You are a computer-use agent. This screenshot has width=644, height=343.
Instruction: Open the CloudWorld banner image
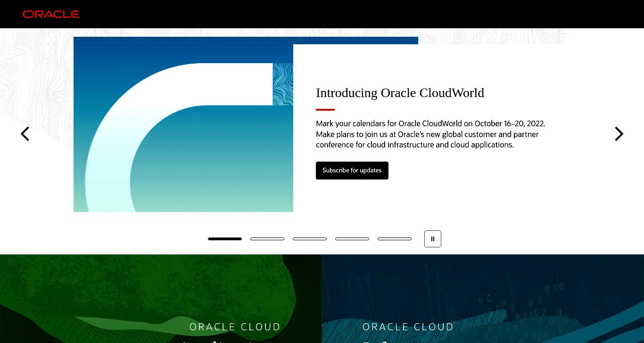(x=183, y=124)
